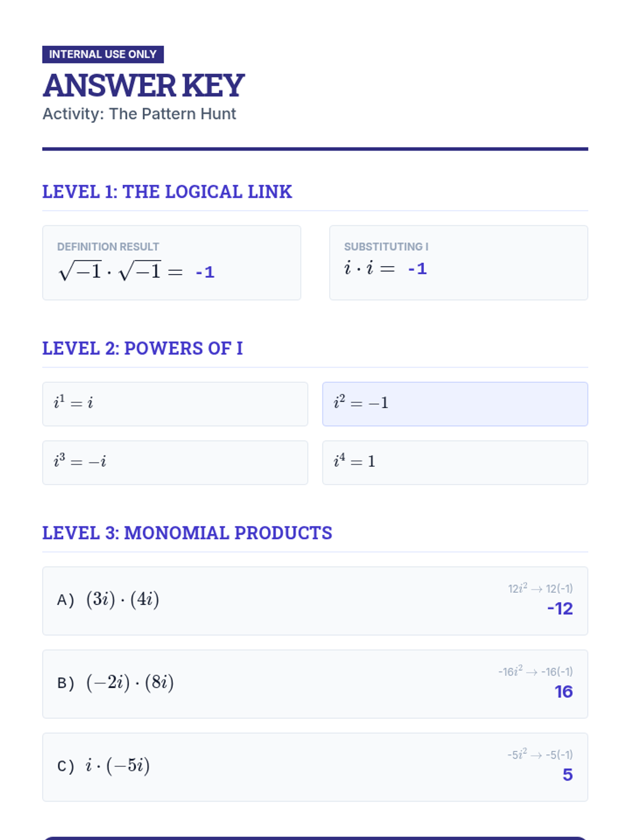Viewport: 630px width, 840px height.
Task: Click the i³ = −i card
Action: point(175,463)
